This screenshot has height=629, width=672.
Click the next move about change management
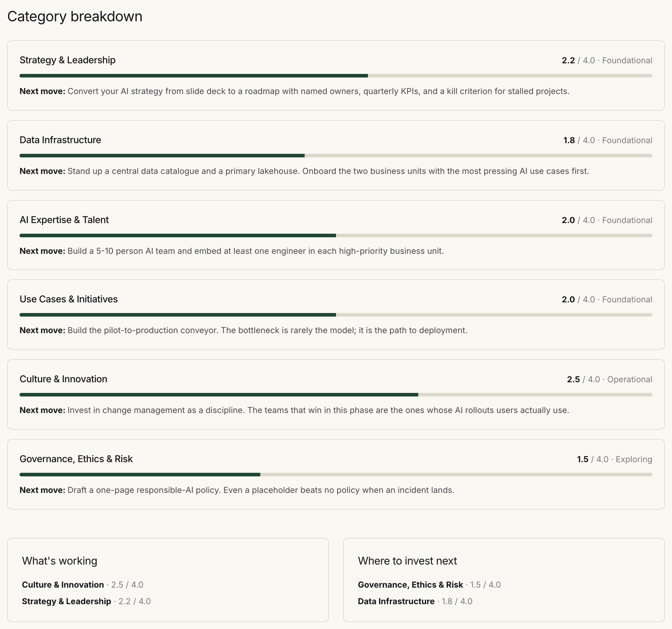pyautogui.click(x=294, y=410)
